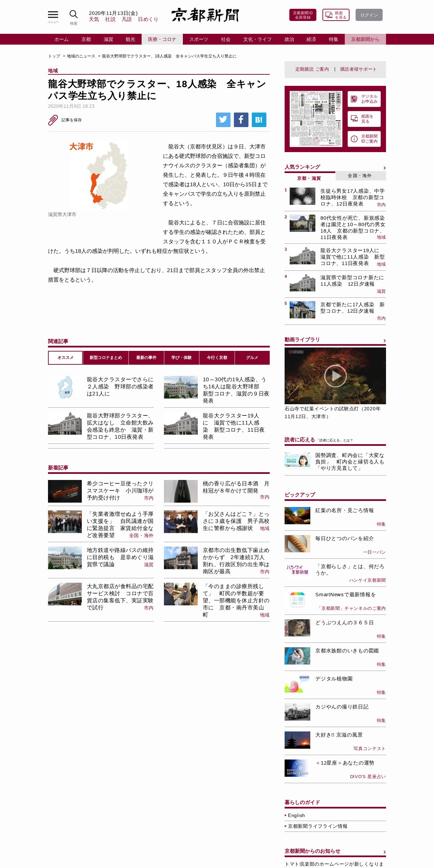Click 購読者様サポート link
The image size is (434, 868).
(x=358, y=69)
